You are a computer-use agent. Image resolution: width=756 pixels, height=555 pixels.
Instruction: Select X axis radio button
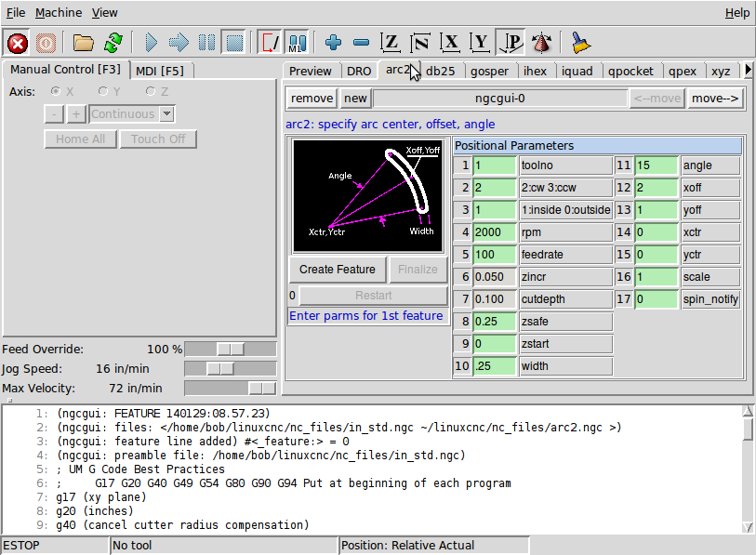pyautogui.click(x=56, y=91)
